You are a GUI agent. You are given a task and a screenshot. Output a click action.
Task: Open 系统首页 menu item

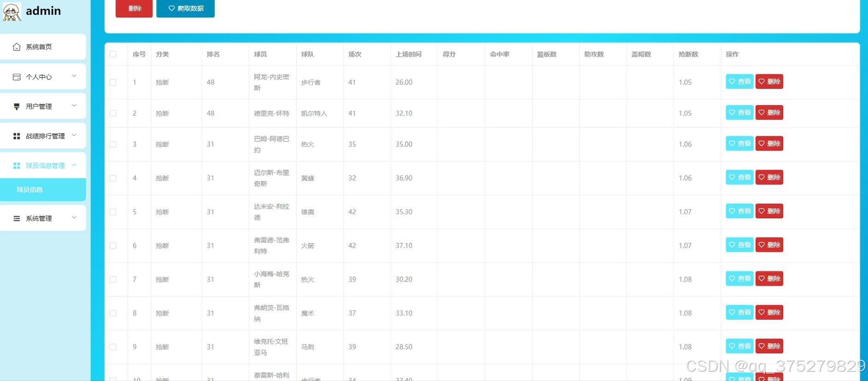coord(43,47)
